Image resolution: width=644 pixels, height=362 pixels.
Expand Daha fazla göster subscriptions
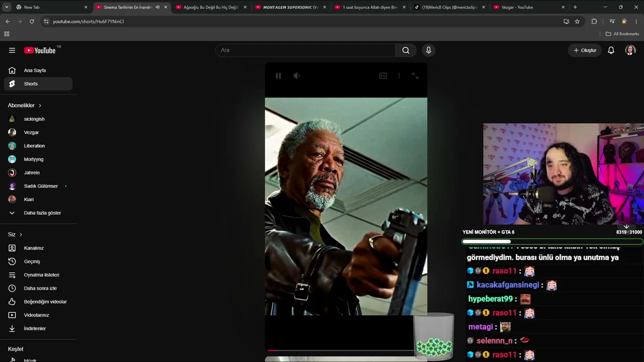[x=38, y=213]
